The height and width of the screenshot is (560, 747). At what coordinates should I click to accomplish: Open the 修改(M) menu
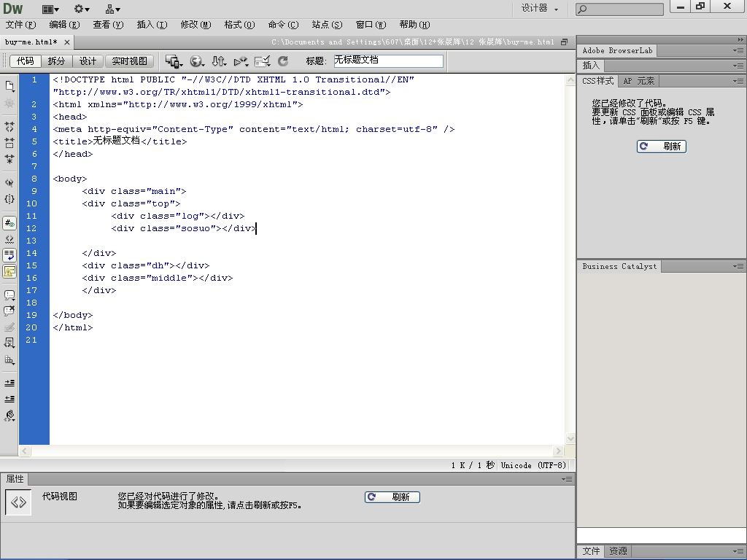[196, 25]
